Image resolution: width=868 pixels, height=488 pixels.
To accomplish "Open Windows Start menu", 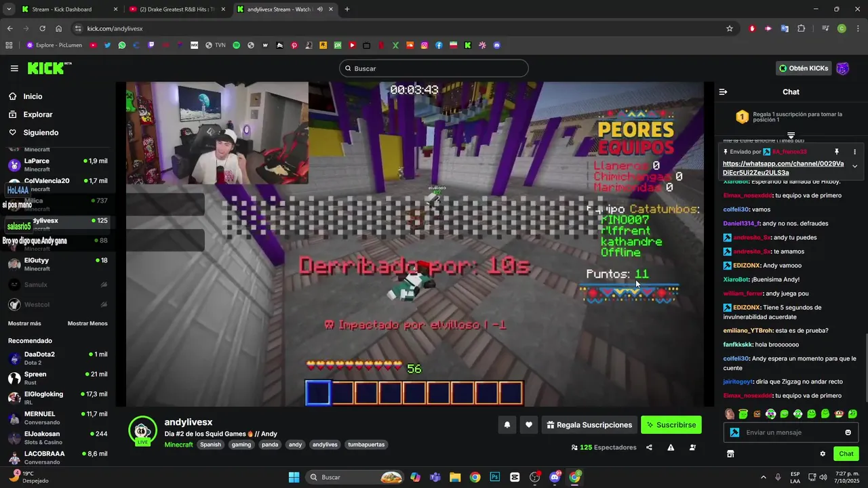I will (x=294, y=477).
